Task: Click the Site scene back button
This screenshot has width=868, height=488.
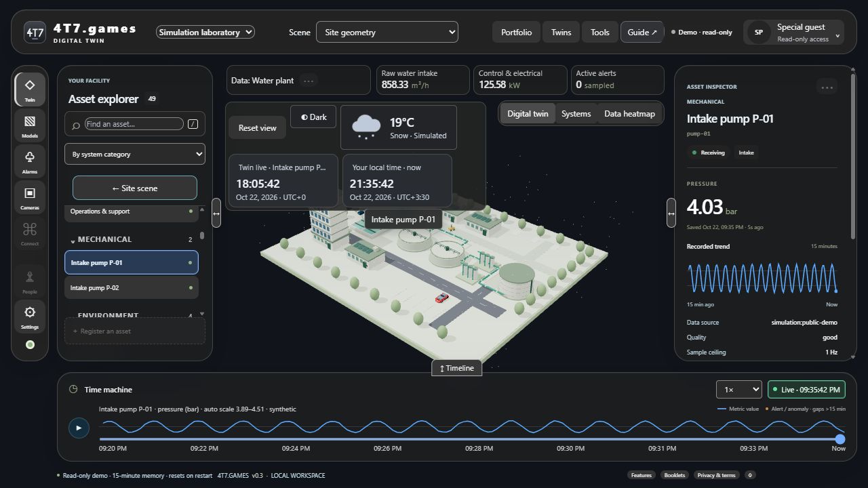Action: pos(135,188)
